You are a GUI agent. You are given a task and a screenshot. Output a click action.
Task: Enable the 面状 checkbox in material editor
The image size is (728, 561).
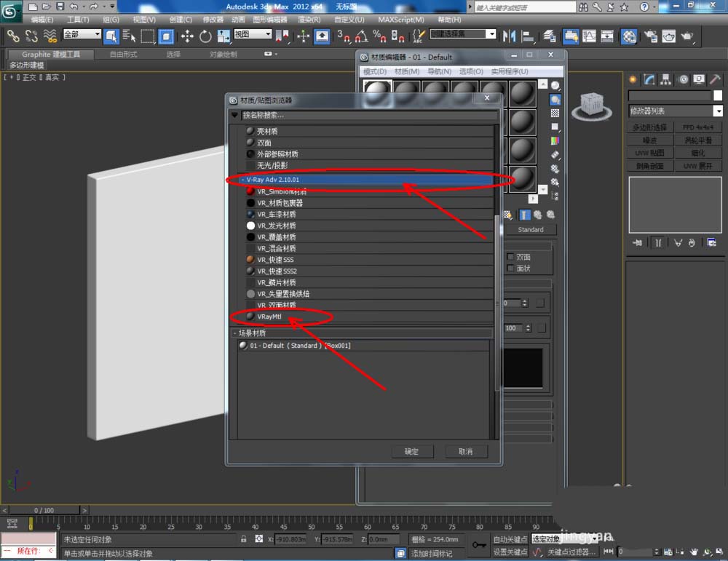click(x=511, y=268)
